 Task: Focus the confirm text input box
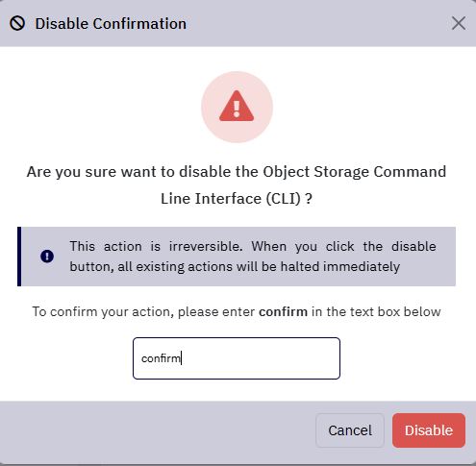pos(237,358)
